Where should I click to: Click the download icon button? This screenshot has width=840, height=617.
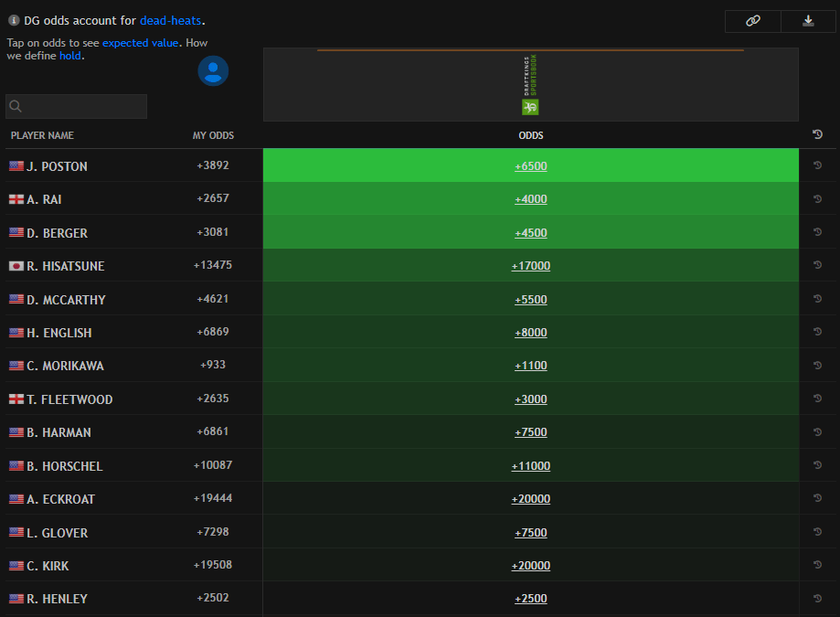point(808,21)
